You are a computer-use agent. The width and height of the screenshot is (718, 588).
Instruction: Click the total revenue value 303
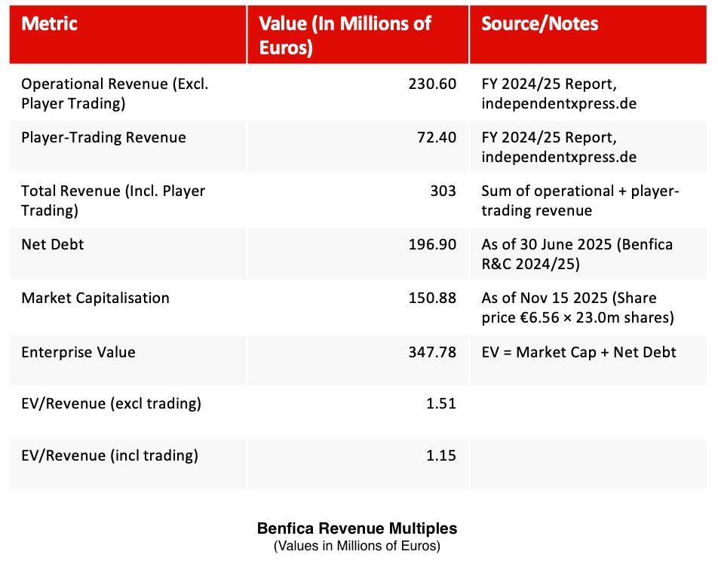pos(443,191)
